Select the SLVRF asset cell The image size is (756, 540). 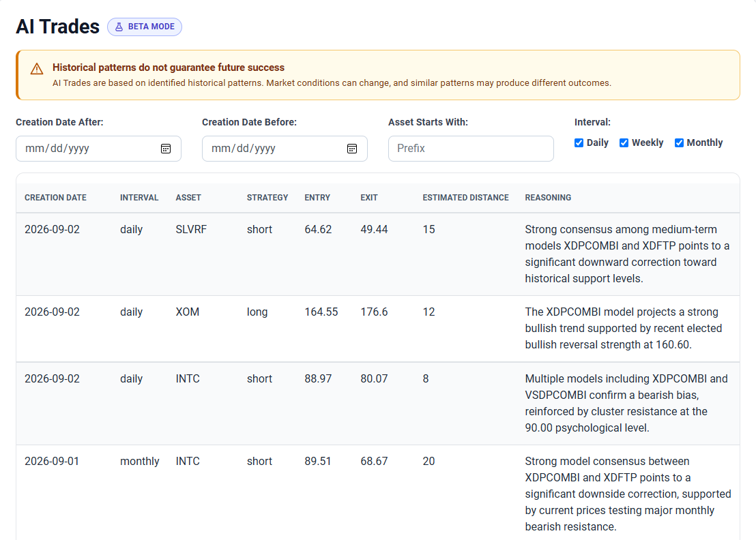[191, 230]
